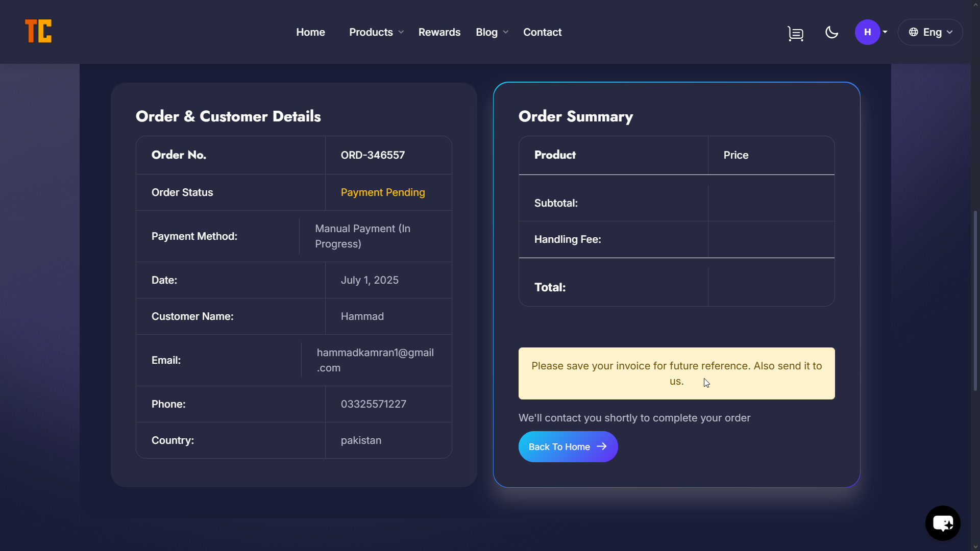Go to the Home menu item
The width and height of the screenshot is (980, 551).
tap(310, 32)
